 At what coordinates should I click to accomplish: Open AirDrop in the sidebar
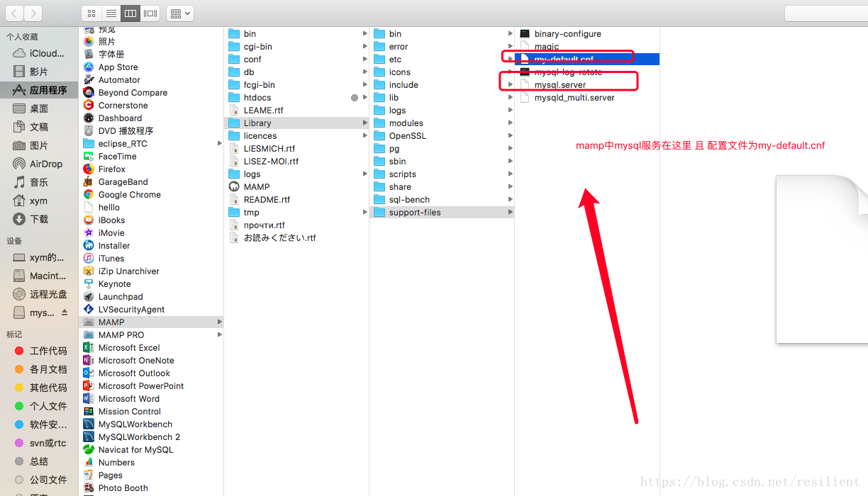click(x=39, y=164)
